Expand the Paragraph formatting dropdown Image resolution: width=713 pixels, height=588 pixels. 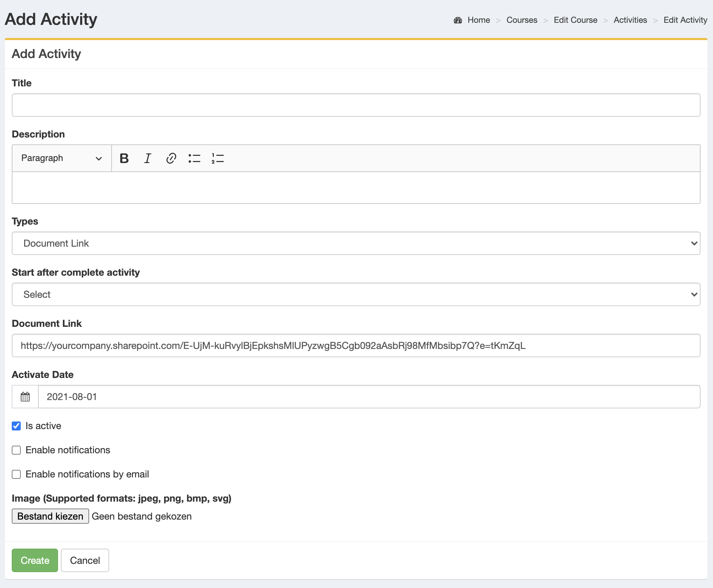[x=62, y=158]
